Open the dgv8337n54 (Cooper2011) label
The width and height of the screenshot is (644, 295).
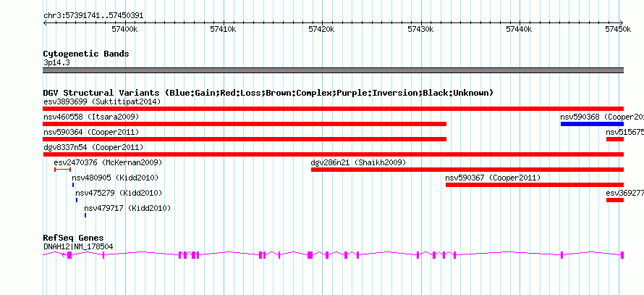pos(93,147)
